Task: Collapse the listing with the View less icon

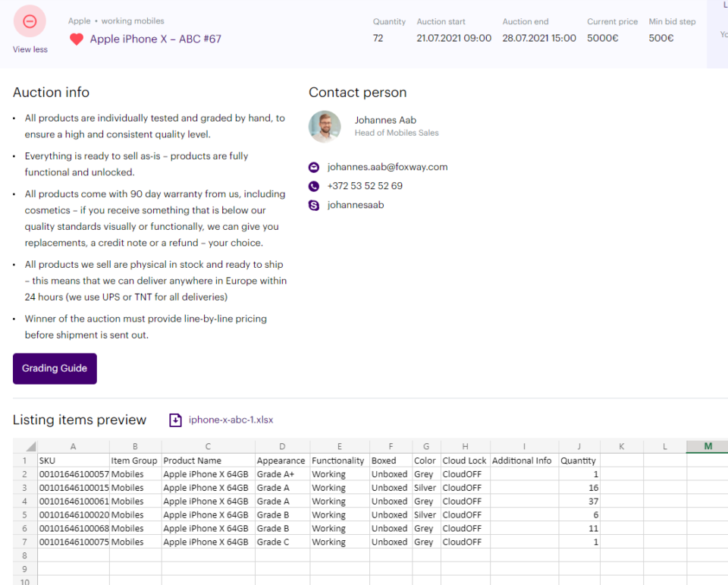Action: [x=30, y=21]
